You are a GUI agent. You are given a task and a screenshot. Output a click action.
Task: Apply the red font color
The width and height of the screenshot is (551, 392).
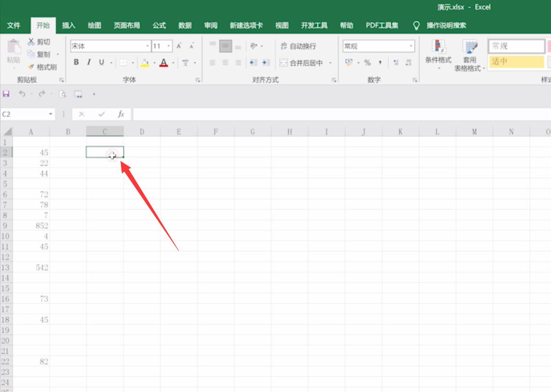pos(164,62)
